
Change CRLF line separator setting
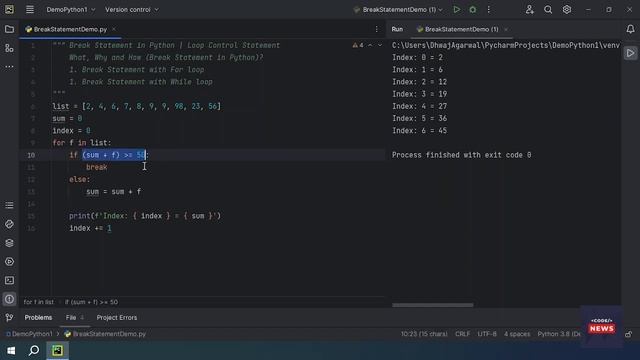(x=462, y=334)
